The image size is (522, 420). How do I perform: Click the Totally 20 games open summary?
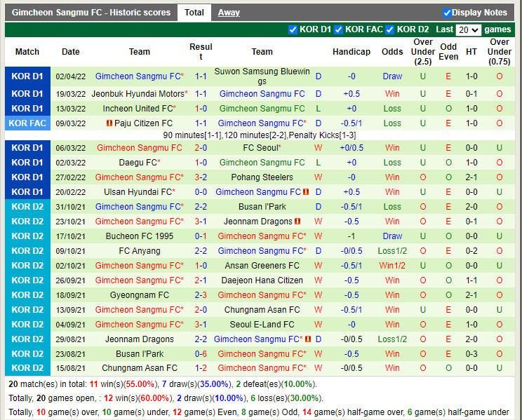(x=166, y=398)
